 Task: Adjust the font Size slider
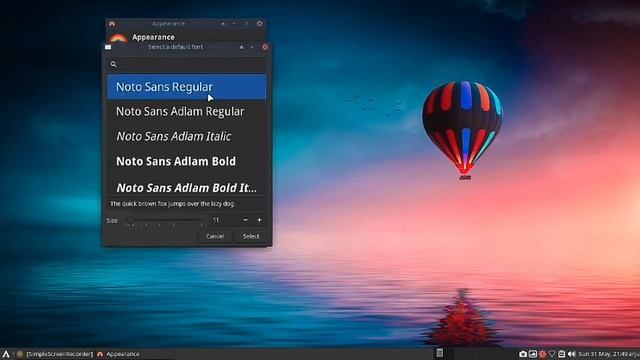164,221
